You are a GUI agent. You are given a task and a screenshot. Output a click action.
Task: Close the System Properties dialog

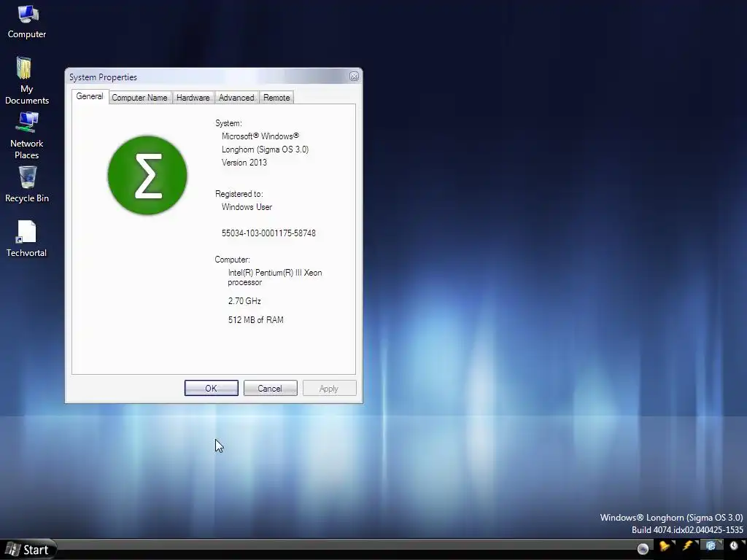(354, 76)
